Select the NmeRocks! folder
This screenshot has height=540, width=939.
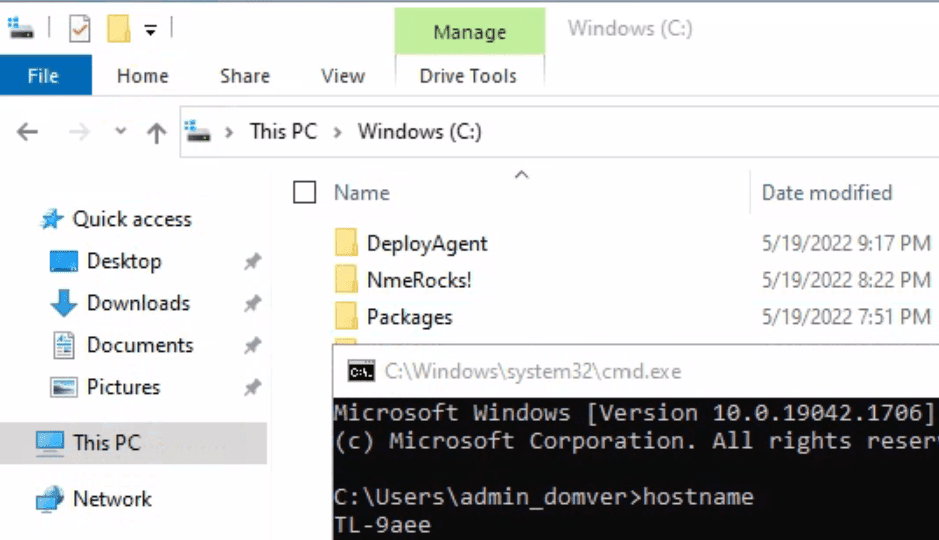tap(418, 280)
